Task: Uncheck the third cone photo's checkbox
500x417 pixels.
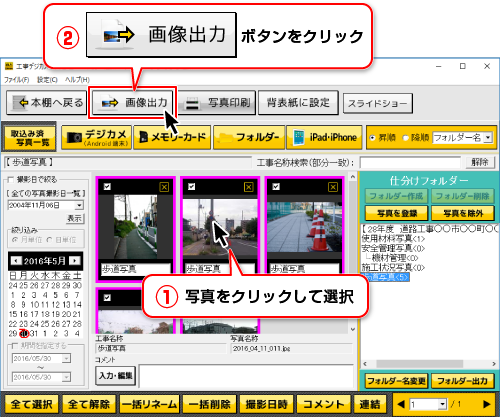Action: click(276, 187)
